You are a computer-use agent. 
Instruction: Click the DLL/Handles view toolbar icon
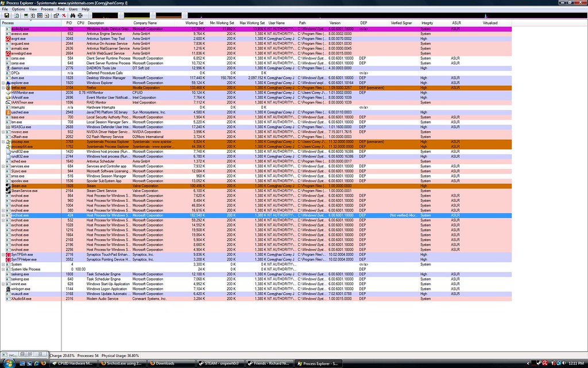[47, 16]
